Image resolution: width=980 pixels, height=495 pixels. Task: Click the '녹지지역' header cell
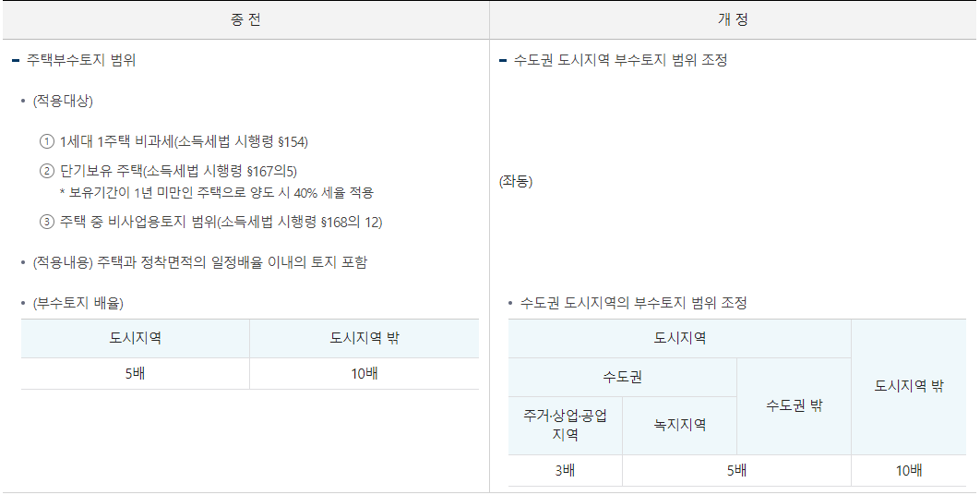point(679,426)
